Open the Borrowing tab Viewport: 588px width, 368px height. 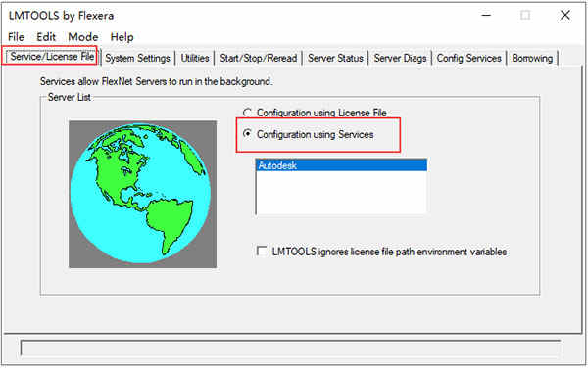(x=532, y=58)
